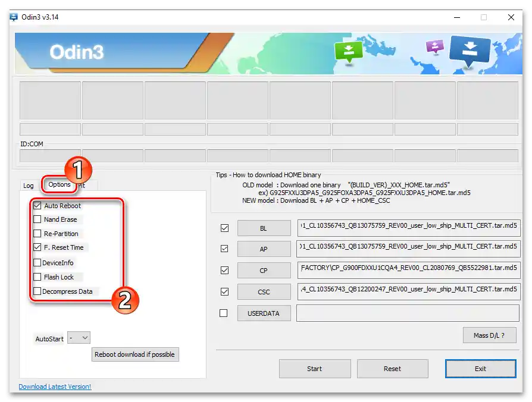Click the AP file path field
This screenshot has height=402, width=532.
pyautogui.click(x=408, y=249)
